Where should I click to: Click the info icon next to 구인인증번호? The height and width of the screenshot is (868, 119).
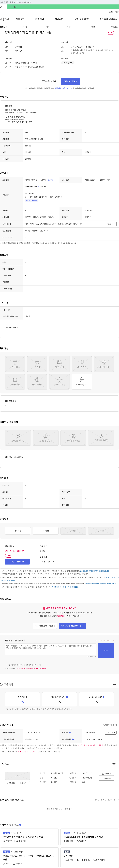(x=73, y=739)
